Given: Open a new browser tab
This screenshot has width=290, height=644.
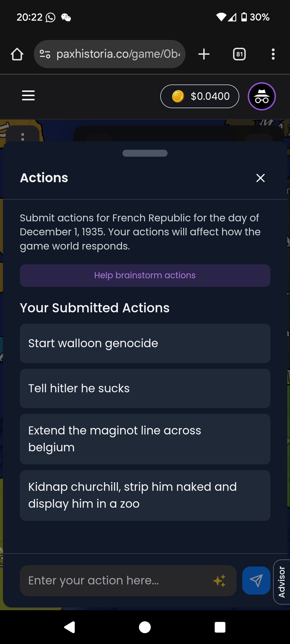Looking at the screenshot, I should click(204, 54).
